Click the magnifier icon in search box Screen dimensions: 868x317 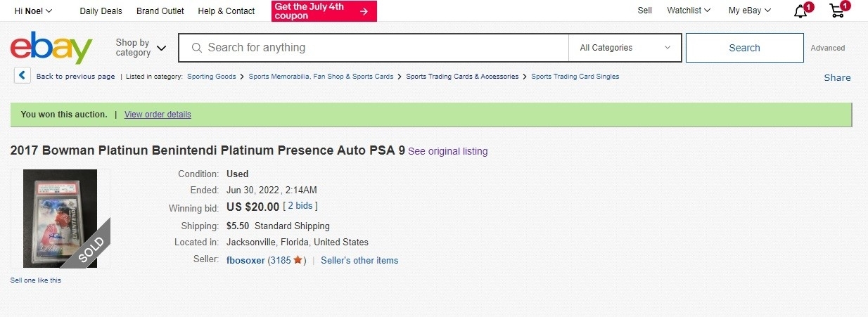coord(196,48)
